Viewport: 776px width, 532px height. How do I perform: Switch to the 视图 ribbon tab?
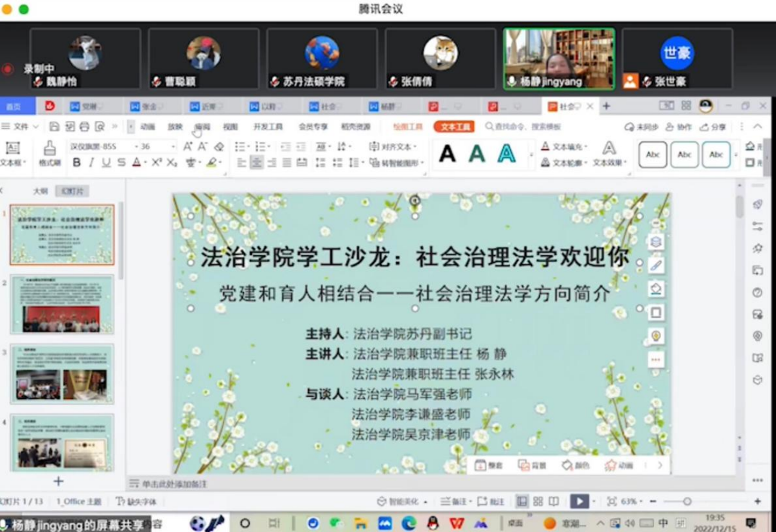230,127
